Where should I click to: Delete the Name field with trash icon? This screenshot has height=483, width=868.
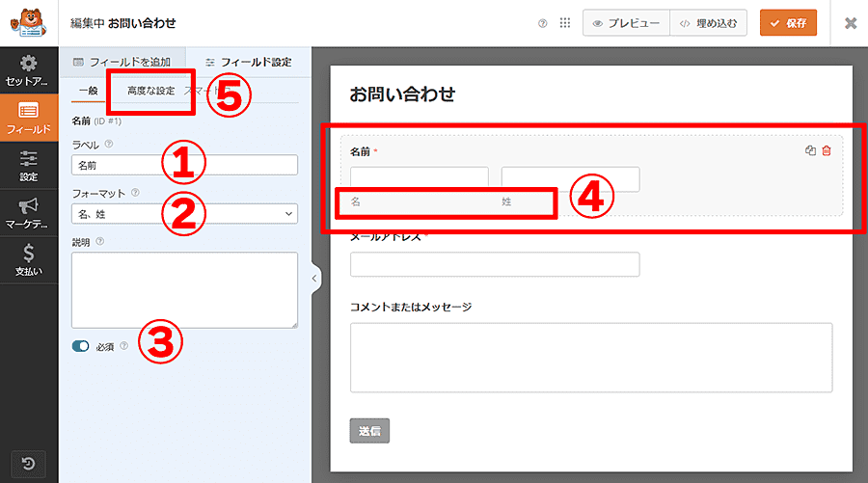tap(827, 150)
